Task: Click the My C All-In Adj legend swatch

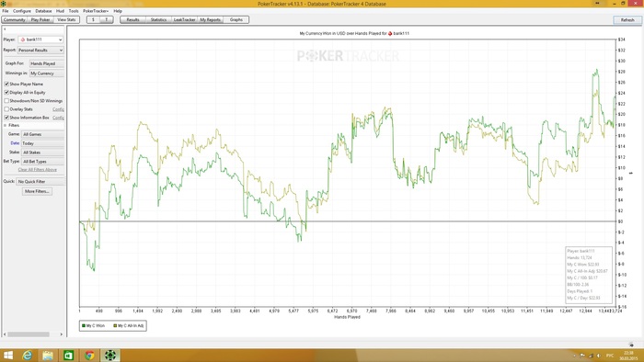Action: point(115,326)
